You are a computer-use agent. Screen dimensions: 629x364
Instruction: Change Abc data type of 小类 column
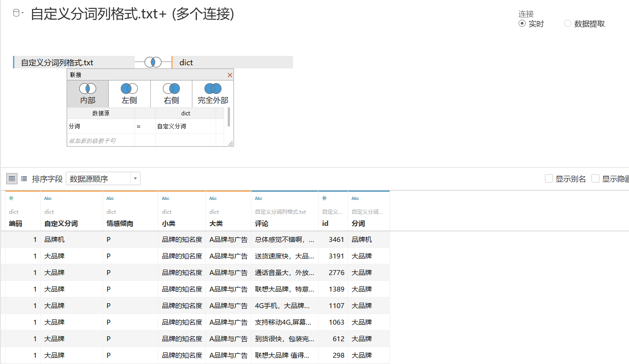pyautogui.click(x=166, y=198)
